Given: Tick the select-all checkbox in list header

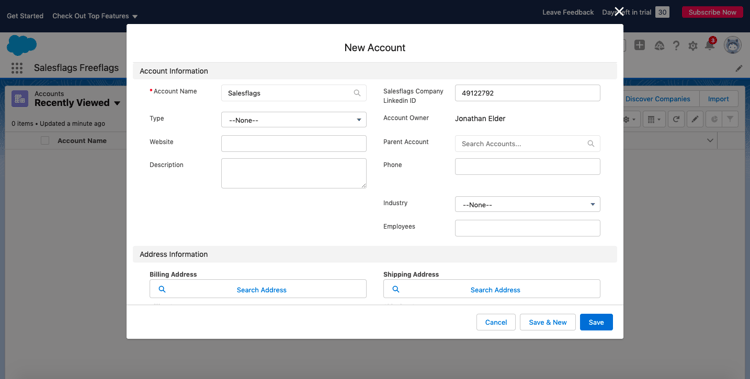Looking at the screenshot, I should [x=45, y=141].
